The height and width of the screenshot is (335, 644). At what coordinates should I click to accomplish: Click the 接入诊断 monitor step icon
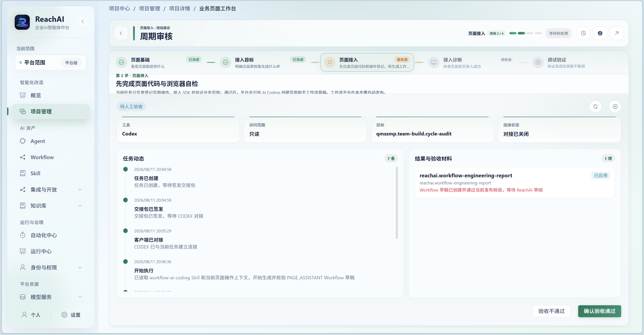click(x=434, y=62)
